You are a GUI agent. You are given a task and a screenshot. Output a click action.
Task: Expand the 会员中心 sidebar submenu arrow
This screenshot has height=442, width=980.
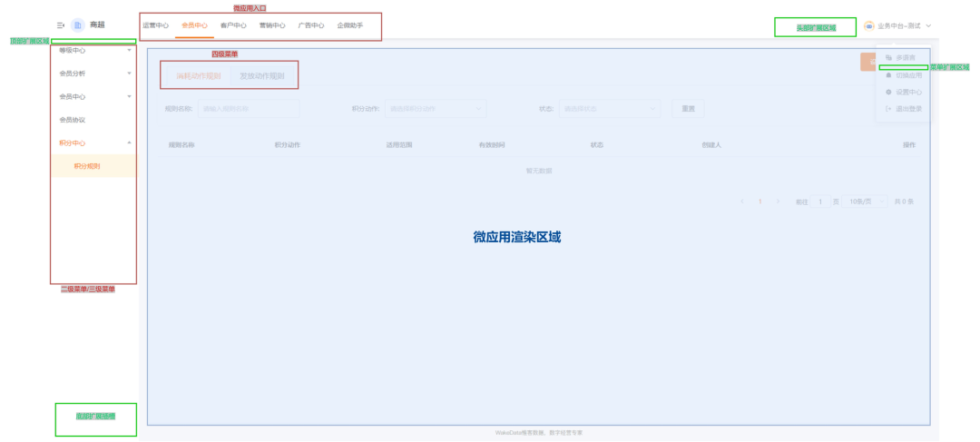point(130,96)
